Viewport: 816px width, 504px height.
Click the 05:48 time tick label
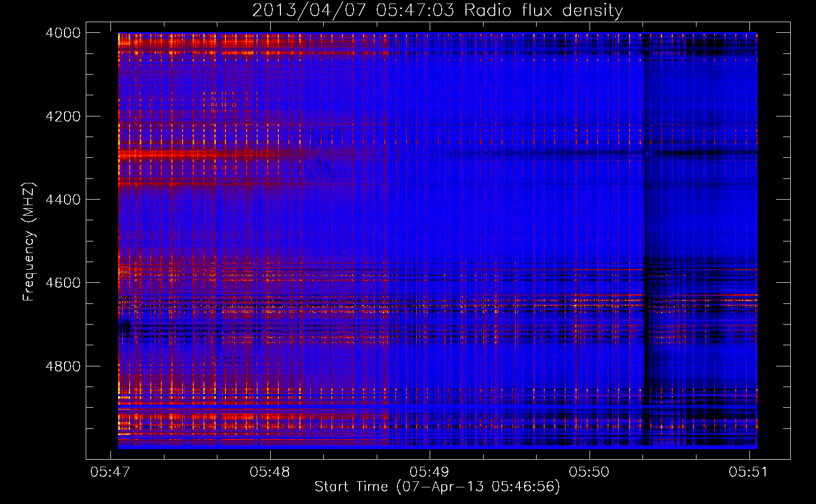tap(270, 472)
